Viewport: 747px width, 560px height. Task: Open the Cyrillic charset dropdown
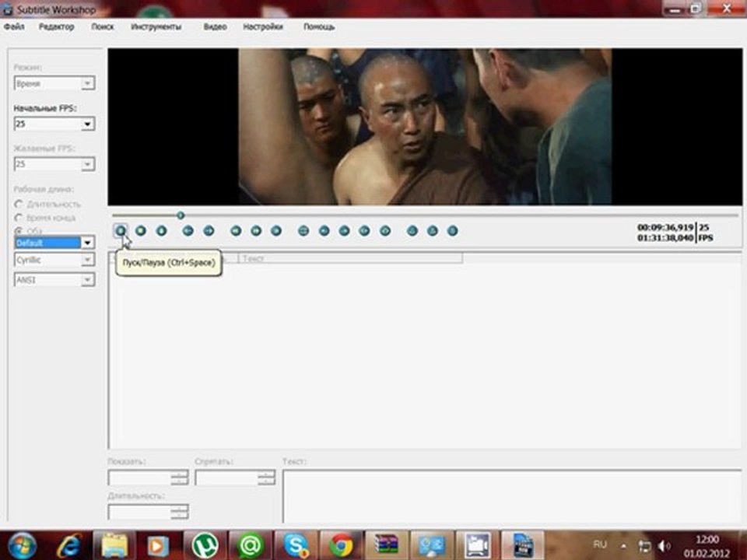point(87,260)
